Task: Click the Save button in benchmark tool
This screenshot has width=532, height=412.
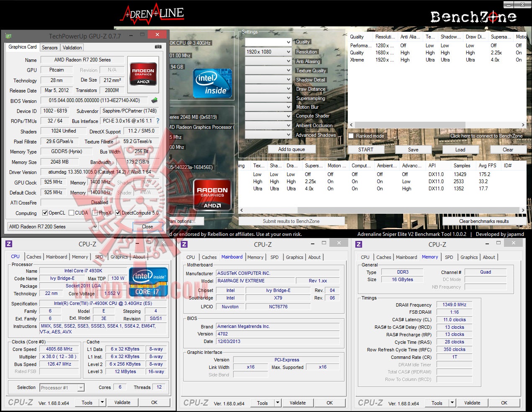Action: (413, 150)
